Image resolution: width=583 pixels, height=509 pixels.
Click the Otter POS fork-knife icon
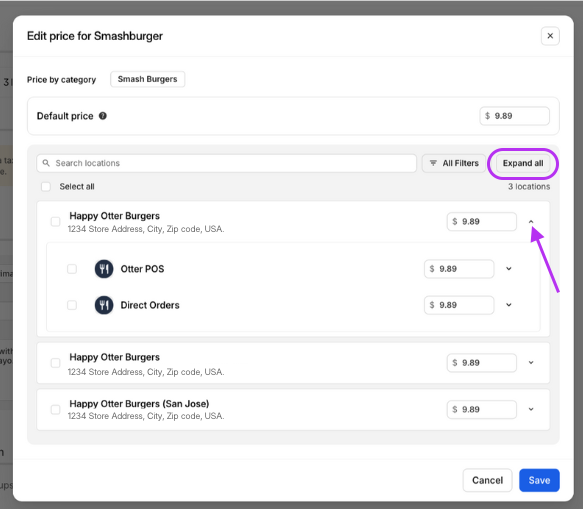[104, 269]
